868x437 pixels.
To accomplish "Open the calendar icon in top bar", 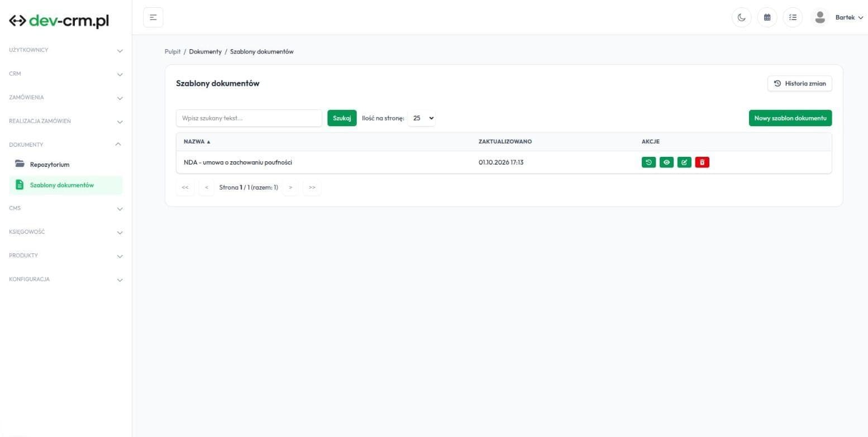I will pos(767,17).
